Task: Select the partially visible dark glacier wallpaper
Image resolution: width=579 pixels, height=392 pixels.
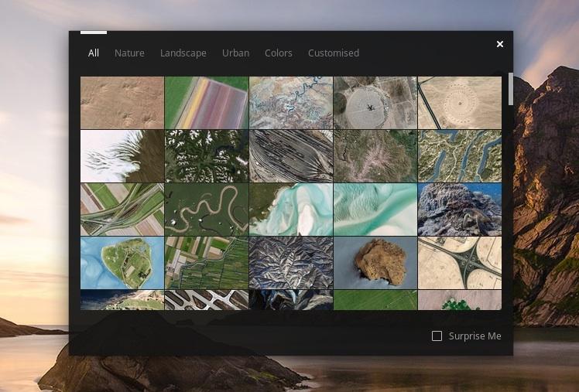Action: coord(291,300)
